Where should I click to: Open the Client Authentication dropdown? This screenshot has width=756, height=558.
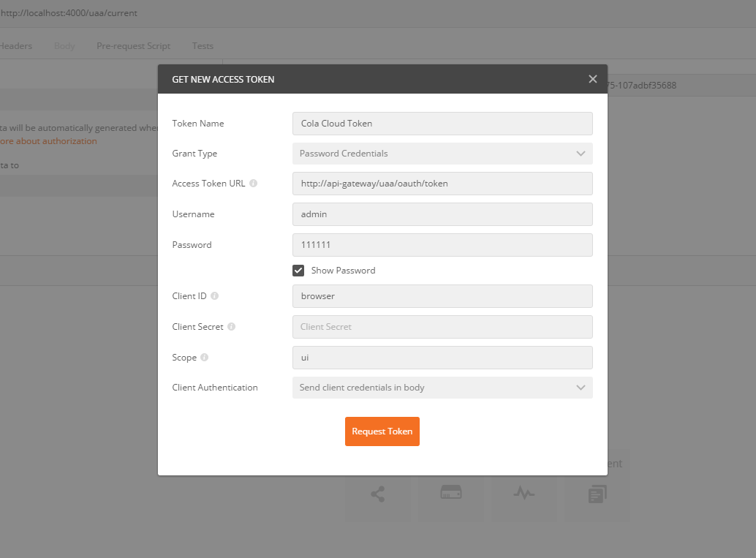(x=442, y=388)
